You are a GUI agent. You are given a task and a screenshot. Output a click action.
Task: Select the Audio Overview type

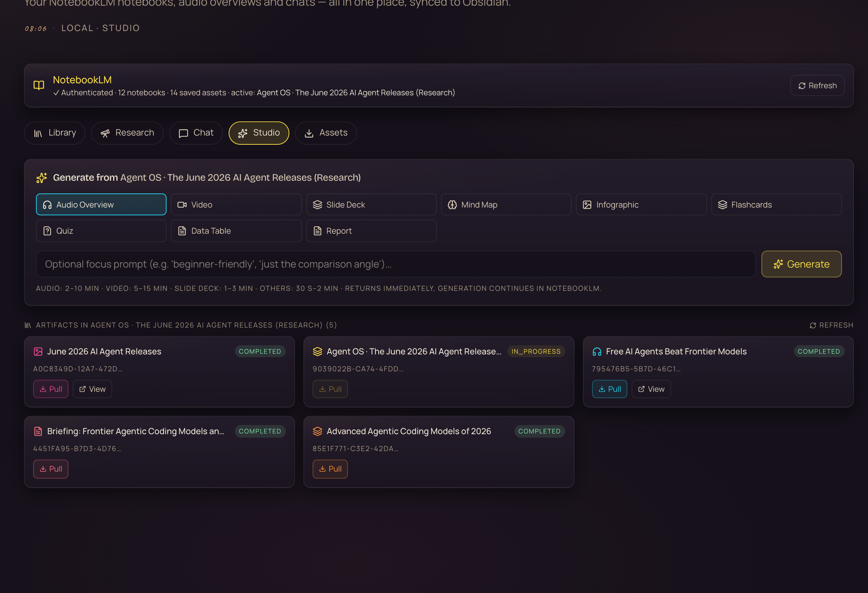(x=101, y=204)
